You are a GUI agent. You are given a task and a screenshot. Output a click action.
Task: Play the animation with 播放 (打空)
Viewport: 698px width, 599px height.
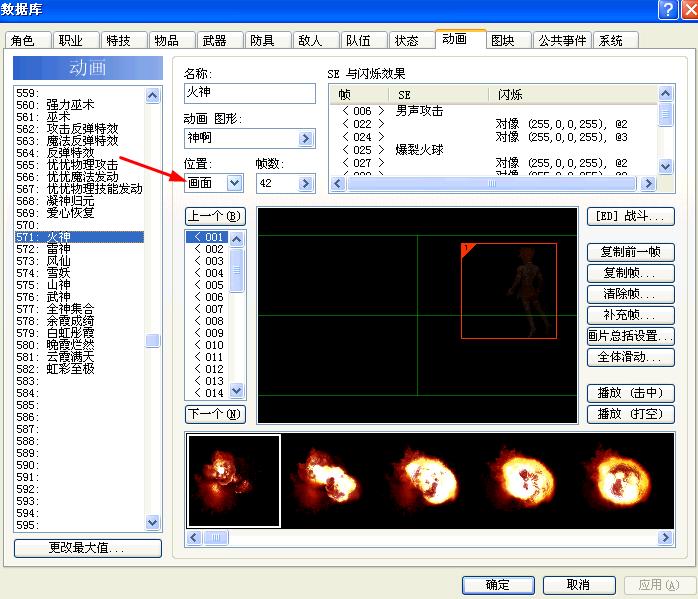point(631,414)
